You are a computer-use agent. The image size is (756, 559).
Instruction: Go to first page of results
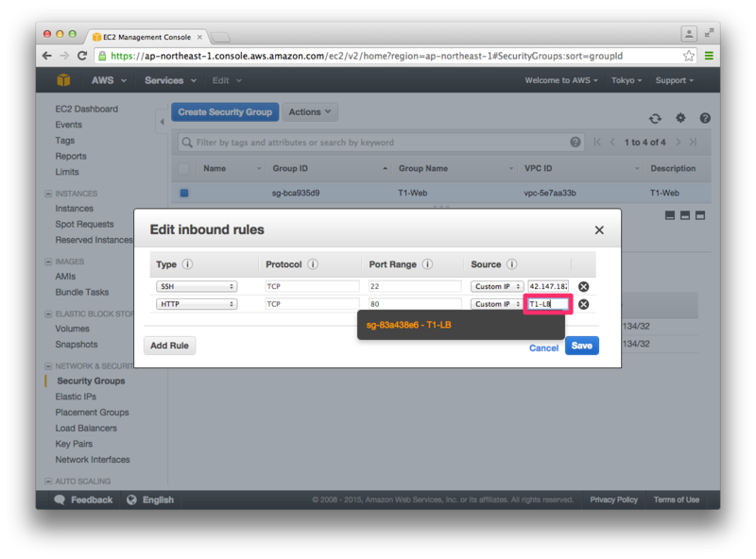point(597,143)
